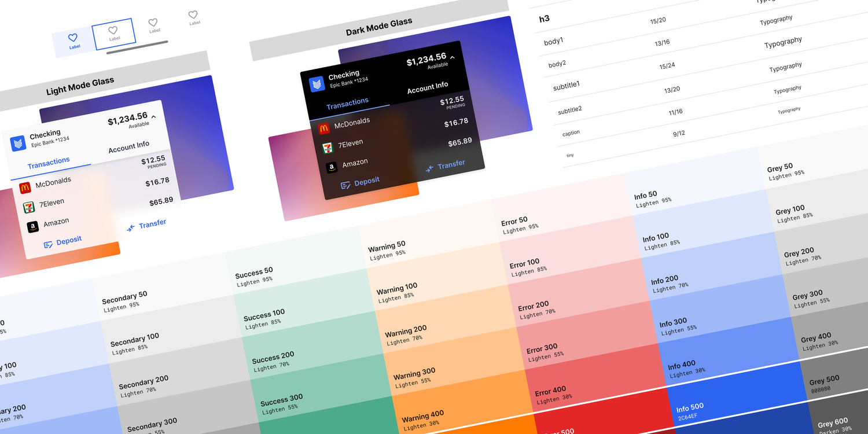Click the heart icon on the blue-filled Label tab
Viewport: 868px width, 434px height.
point(73,38)
